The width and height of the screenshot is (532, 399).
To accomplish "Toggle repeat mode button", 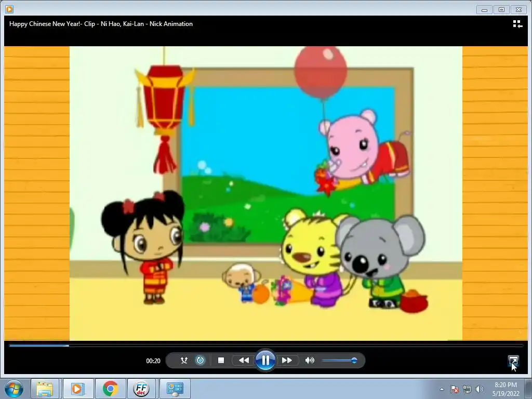I will tap(200, 361).
